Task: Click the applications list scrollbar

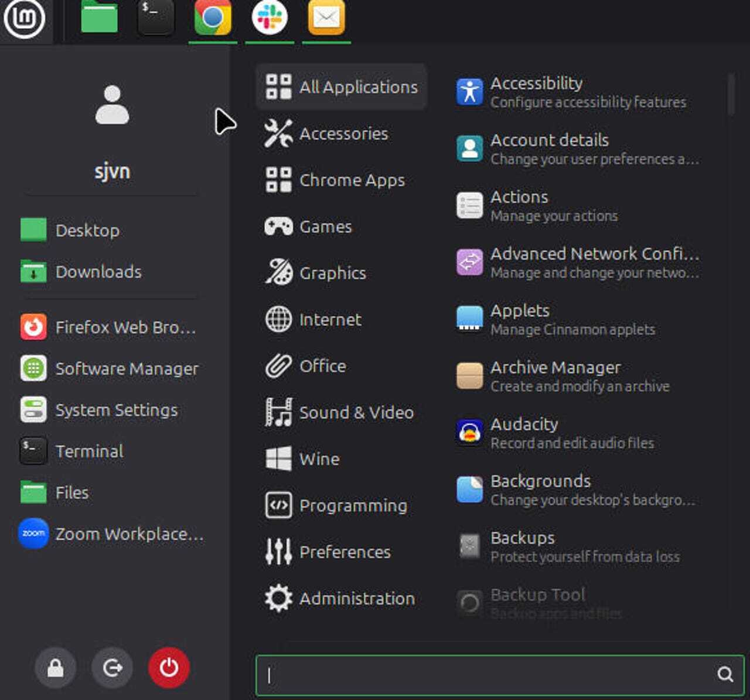Action: 731,94
